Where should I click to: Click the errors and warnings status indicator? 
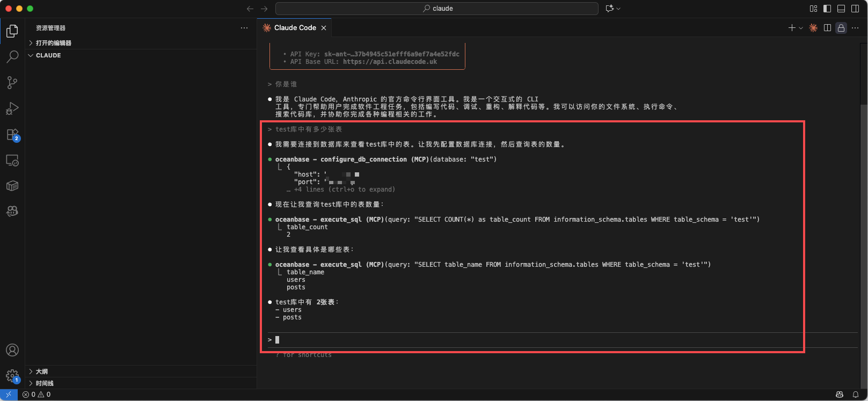pos(37,395)
